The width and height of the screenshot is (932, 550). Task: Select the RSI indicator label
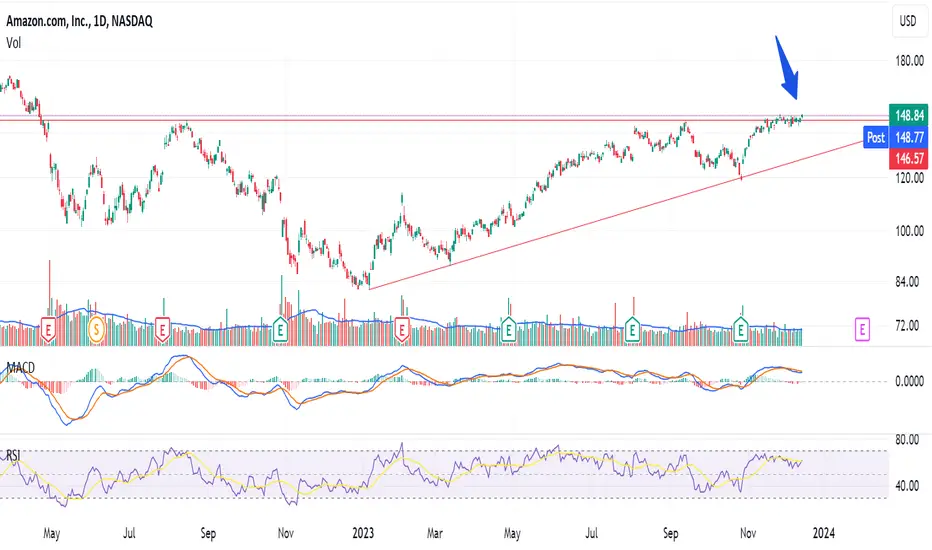pyautogui.click(x=13, y=455)
